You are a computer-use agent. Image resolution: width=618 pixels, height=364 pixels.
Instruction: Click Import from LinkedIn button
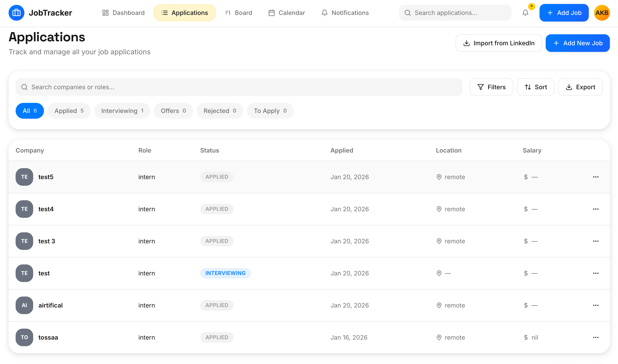click(x=499, y=43)
